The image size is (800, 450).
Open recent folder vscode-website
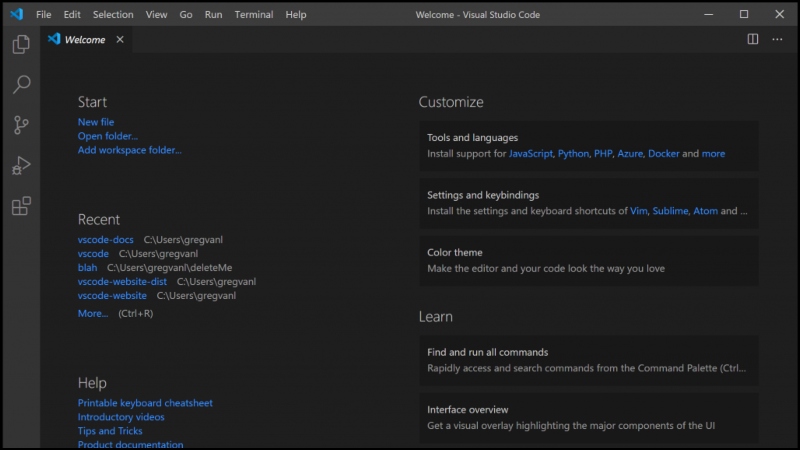coord(112,295)
